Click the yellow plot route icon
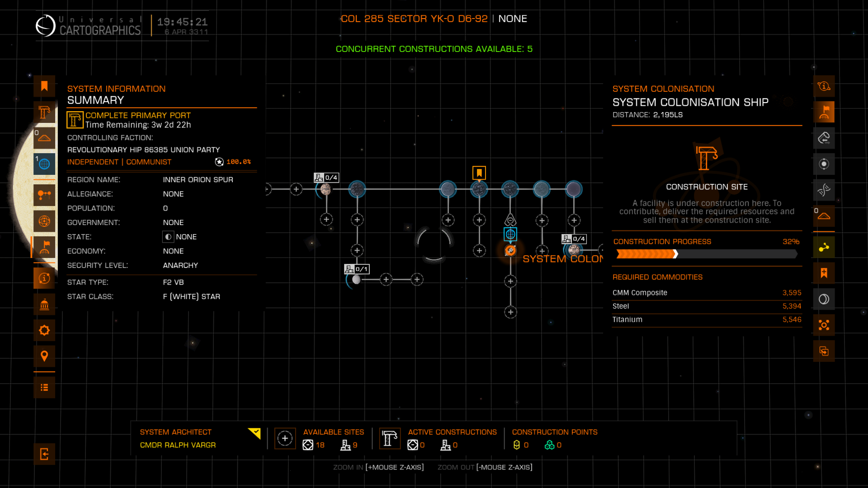Viewport: 868px width, 488px height. tap(824, 247)
